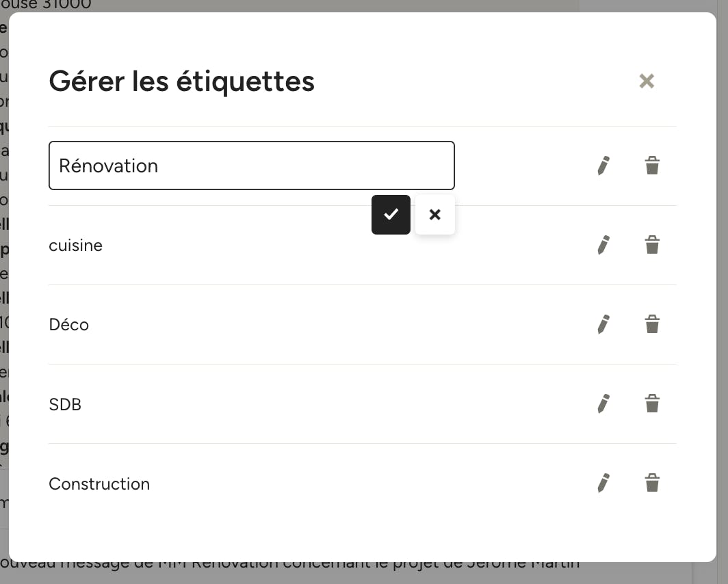Rename the SDB label via the pencil icon
Image resolution: width=728 pixels, height=584 pixels.
[603, 403]
